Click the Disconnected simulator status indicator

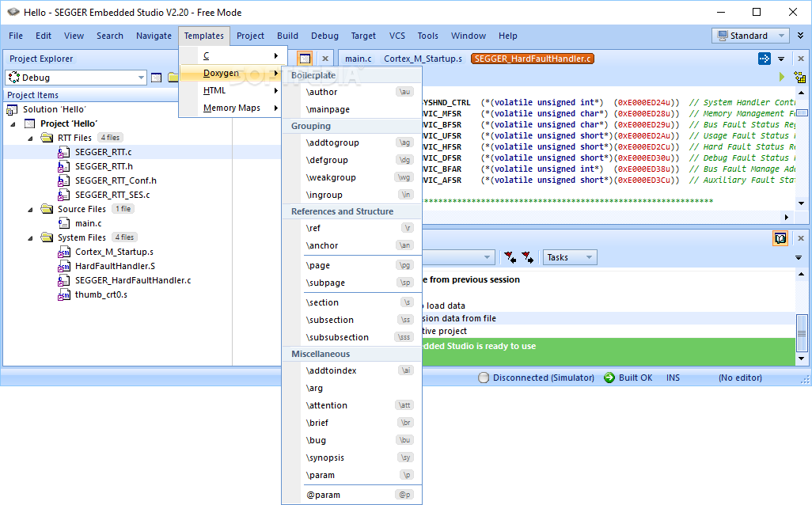click(x=537, y=378)
